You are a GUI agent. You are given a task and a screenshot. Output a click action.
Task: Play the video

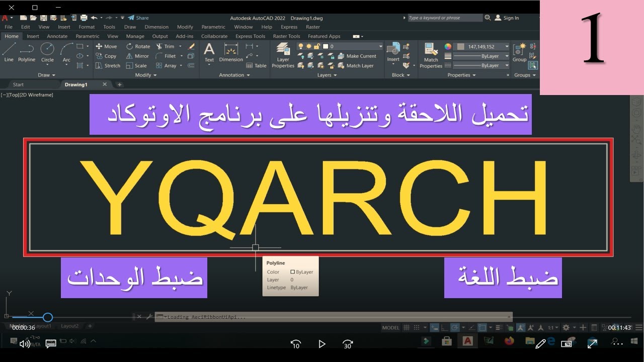(x=322, y=344)
